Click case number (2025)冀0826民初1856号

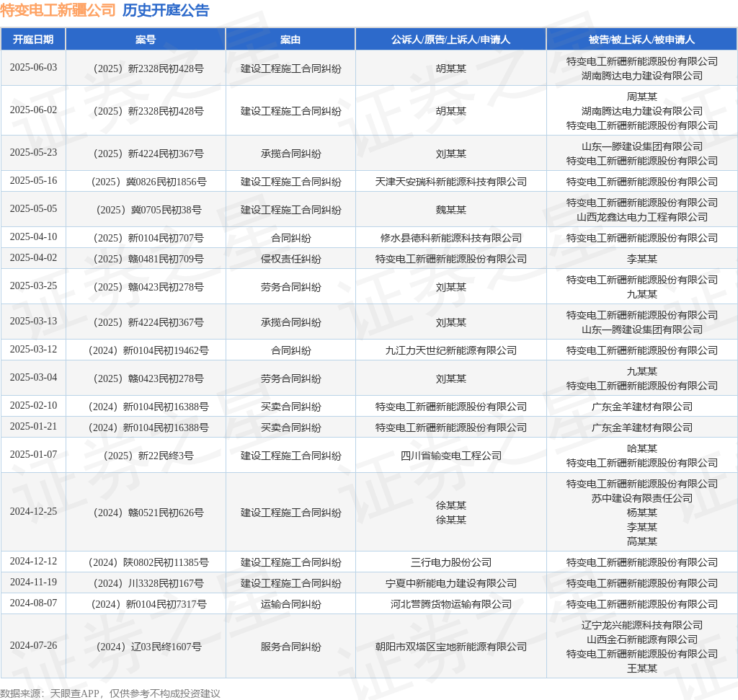(148, 182)
